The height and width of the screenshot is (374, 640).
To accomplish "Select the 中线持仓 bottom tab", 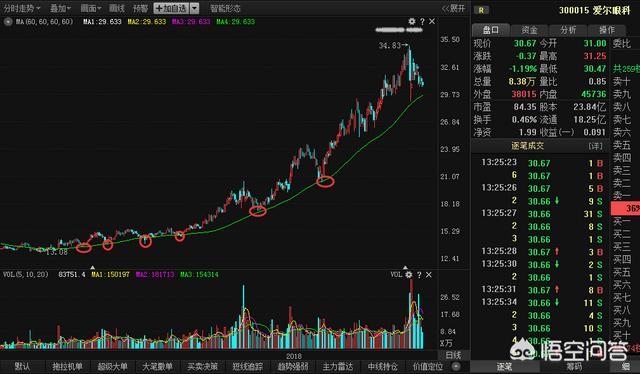I will point(382,367).
